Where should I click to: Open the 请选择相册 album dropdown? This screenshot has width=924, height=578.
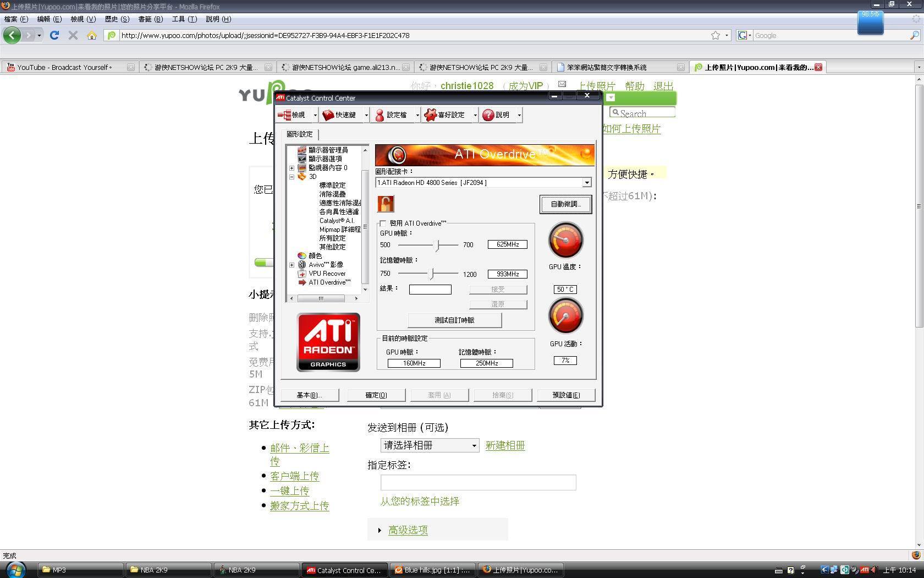(x=429, y=445)
